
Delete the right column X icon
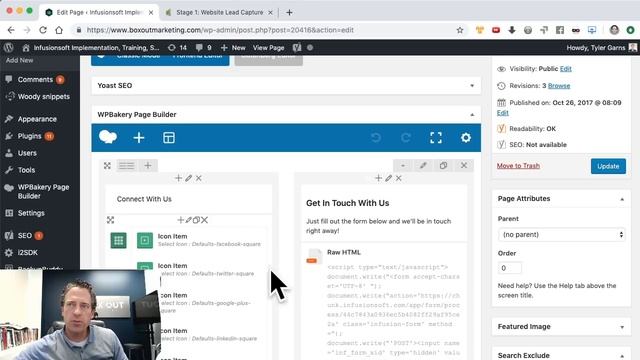tap(398, 178)
